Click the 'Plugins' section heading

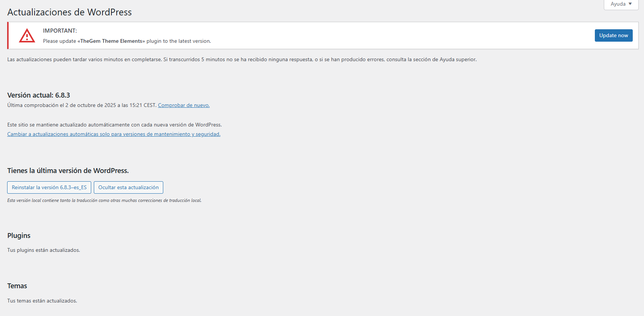pos(19,236)
